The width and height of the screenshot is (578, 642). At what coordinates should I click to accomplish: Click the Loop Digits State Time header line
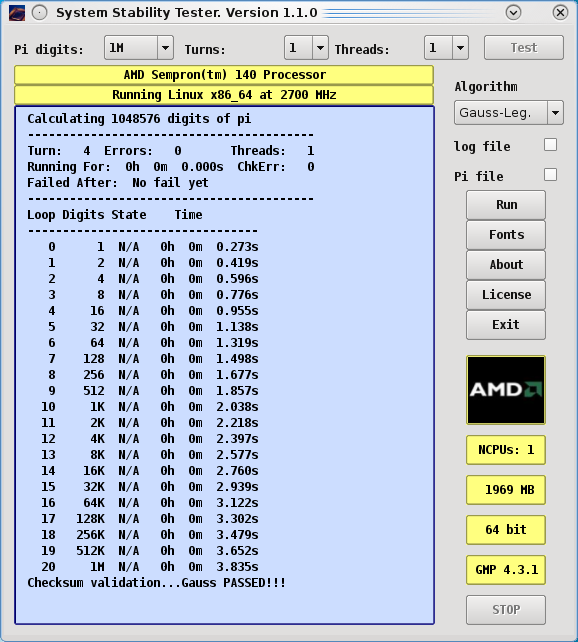coord(115,215)
